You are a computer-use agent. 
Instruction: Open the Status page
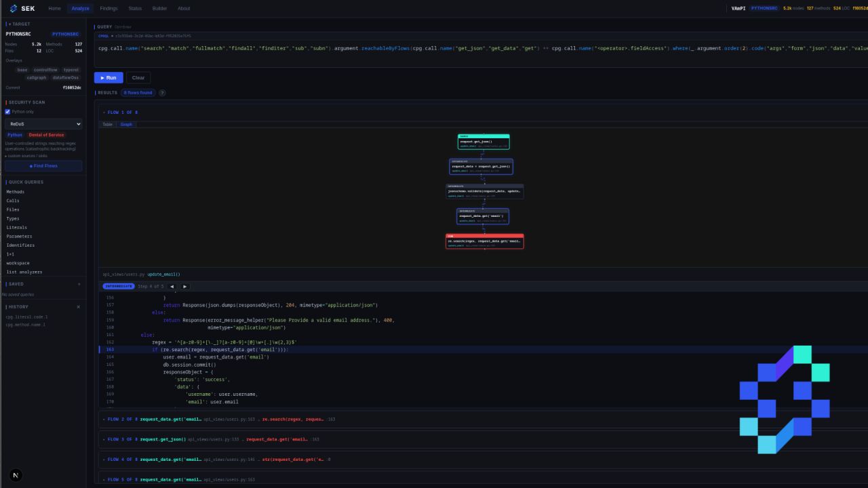(x=135, y=8)
